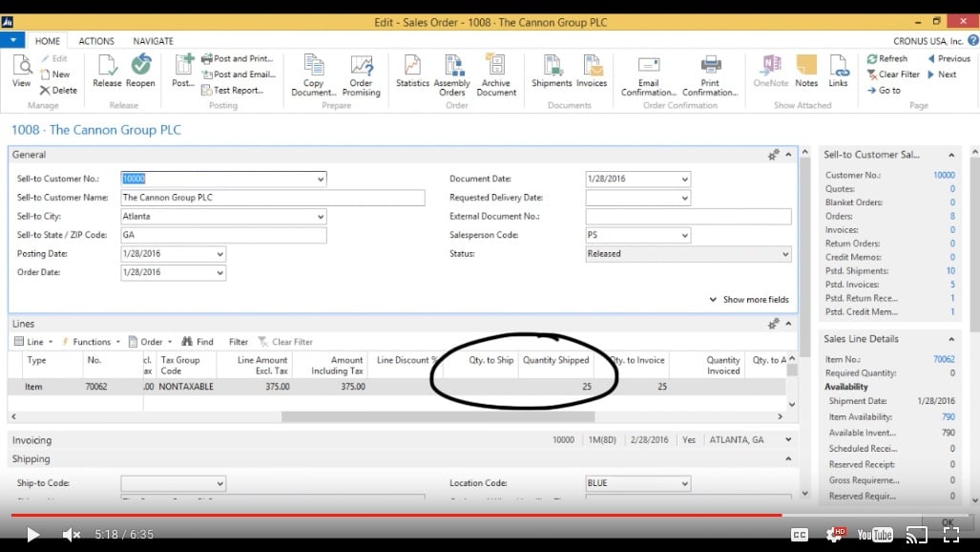Open the Functions menu in Lines
This screenshot has height=552, width=980.
click(x=91, y=342)
